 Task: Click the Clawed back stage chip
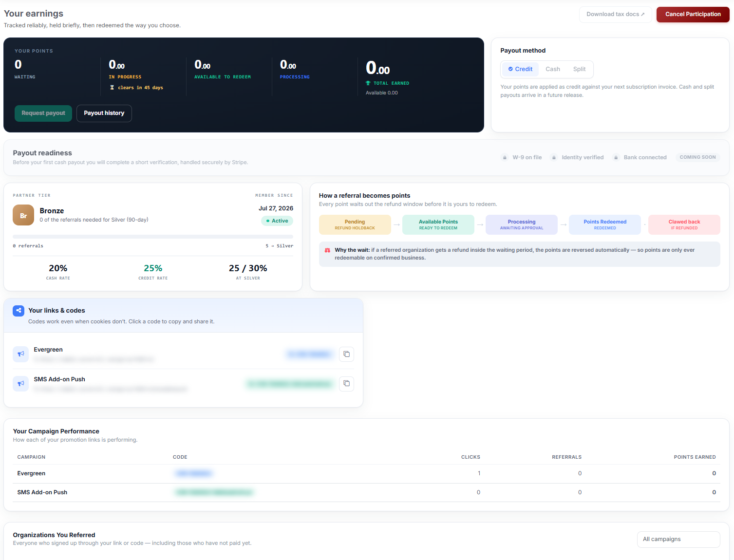pyautogui.click(x=684, y=224)
